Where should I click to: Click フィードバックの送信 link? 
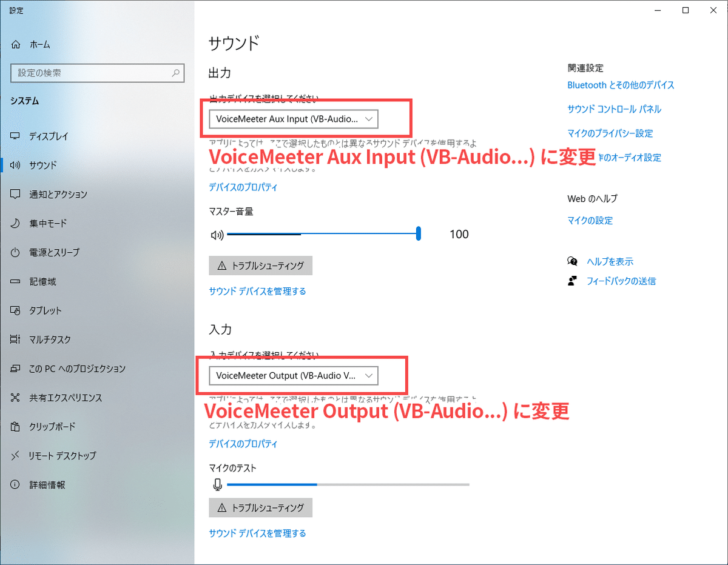pos(621,281)
